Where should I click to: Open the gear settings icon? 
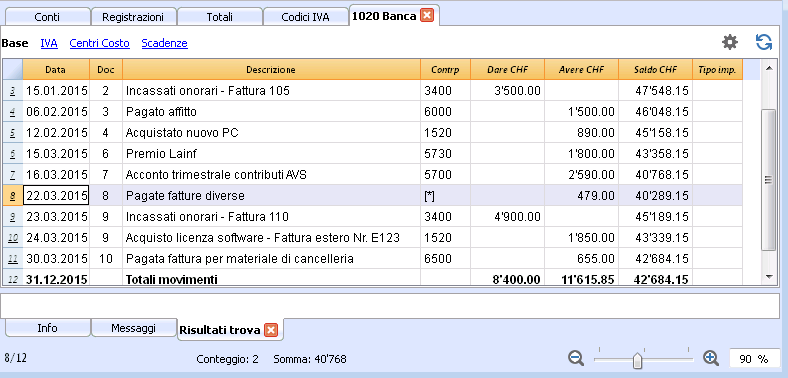pos(730,43)
